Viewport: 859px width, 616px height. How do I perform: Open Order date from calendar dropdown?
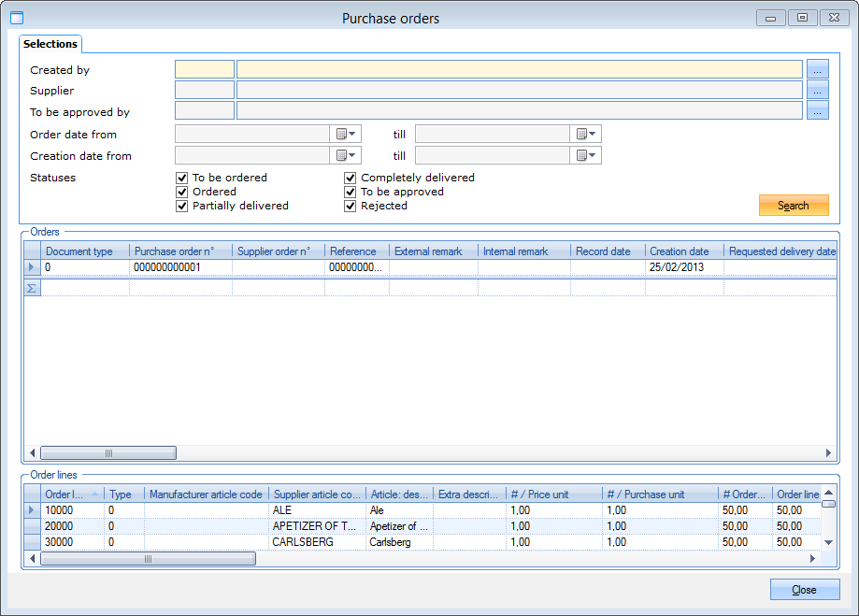coord(347,134)
